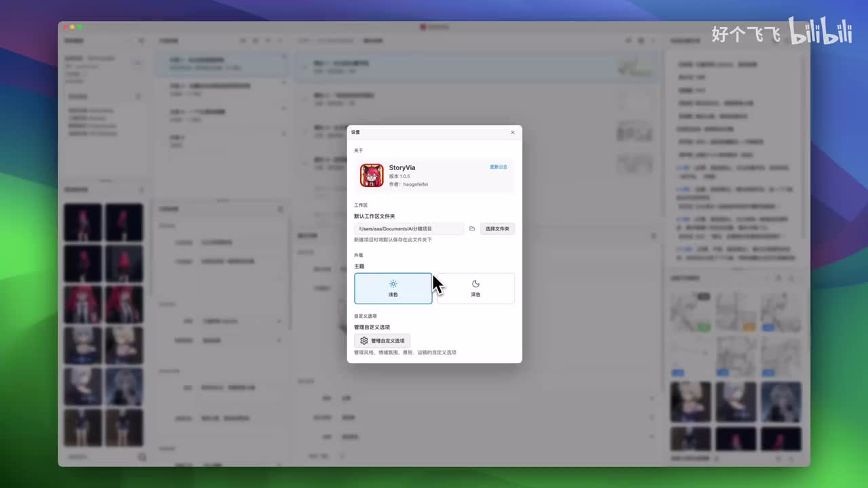Click the 设置 dialog title

pos(356,132)
